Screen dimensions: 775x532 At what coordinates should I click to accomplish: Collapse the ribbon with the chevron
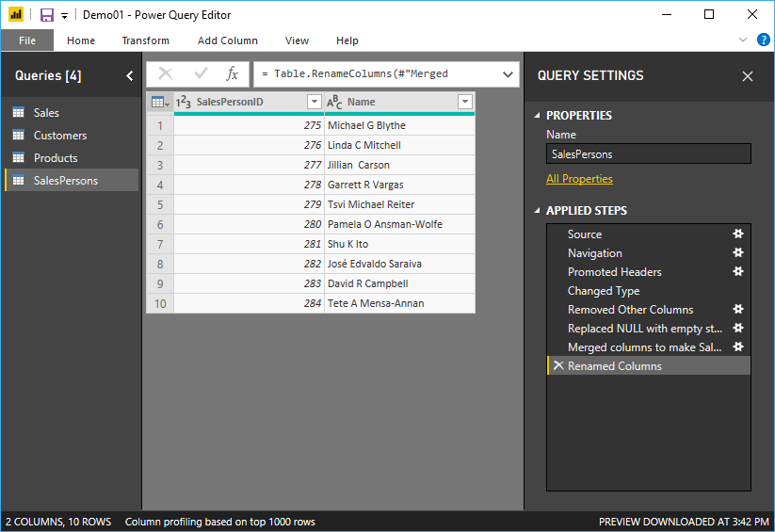[x=742, y=40]
